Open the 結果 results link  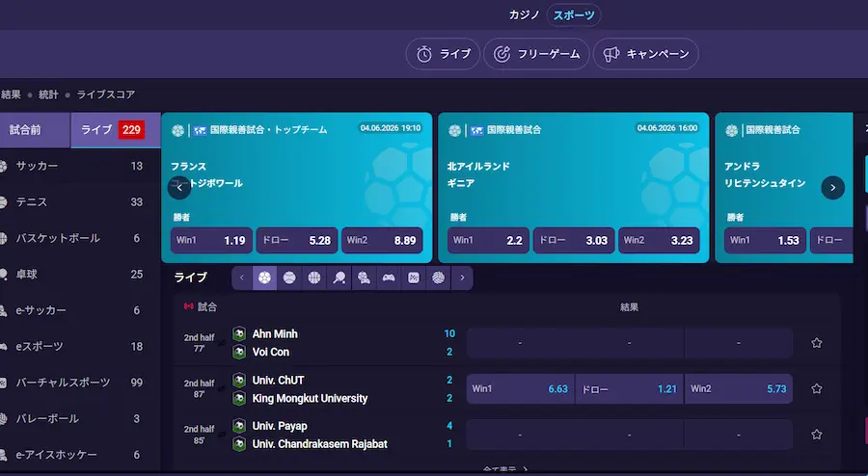click(11, 94)
